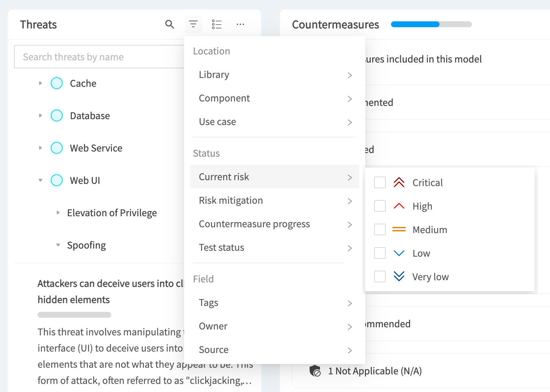Screen dimensions: 550x392
Task: Check the Critical risk checkbox
Action: (x=380, y=182)
